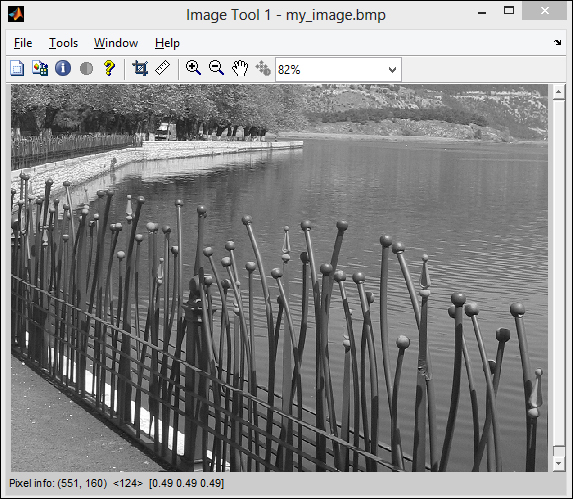Show Image Information via info icon
Screen dimensions: 573x499
tap(63, 68)
